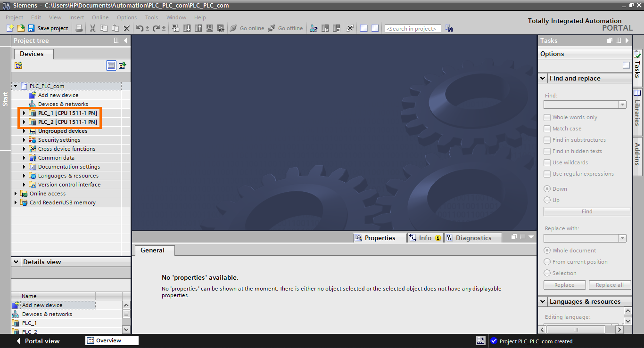
Task: Switch to the Diagnostics tab
Action: pos(473,238)
